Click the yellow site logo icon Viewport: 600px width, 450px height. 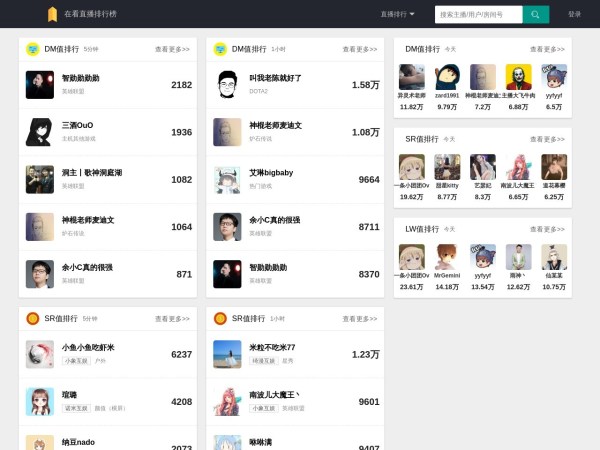(x=52, y=14)
